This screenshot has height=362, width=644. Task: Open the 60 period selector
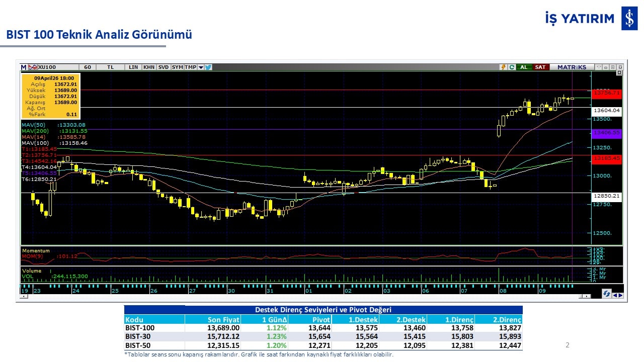(88, 67)
